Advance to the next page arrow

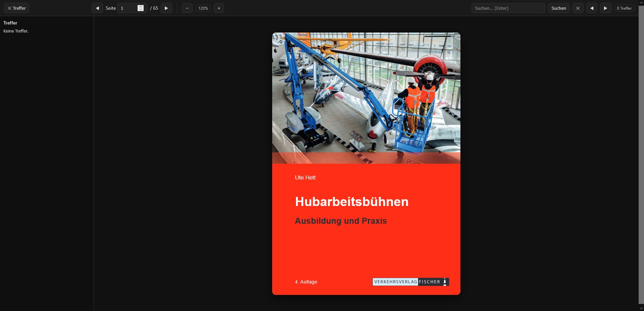[x=166, y=8]
